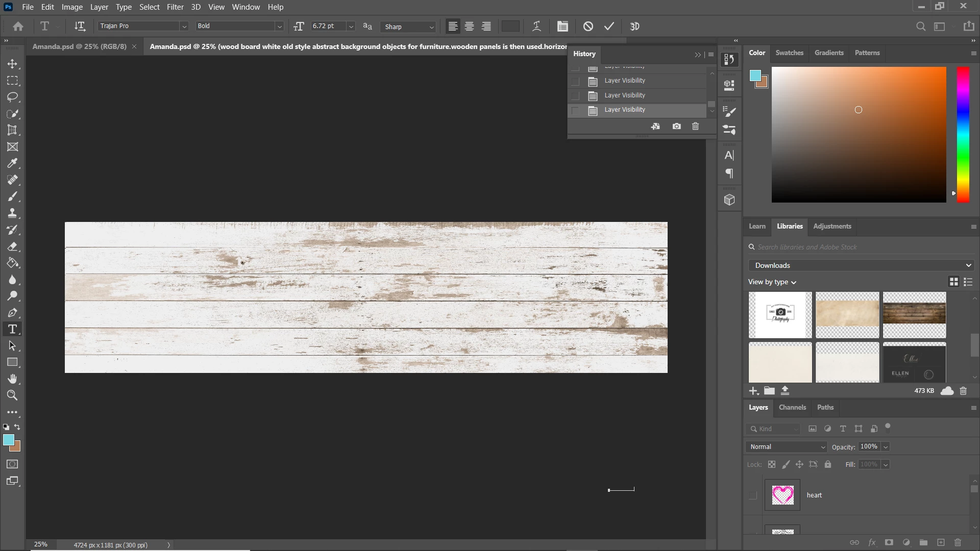The height and width of the screenshot is (551, 980).
Task: Select the Pen tool
Action: 12,313
